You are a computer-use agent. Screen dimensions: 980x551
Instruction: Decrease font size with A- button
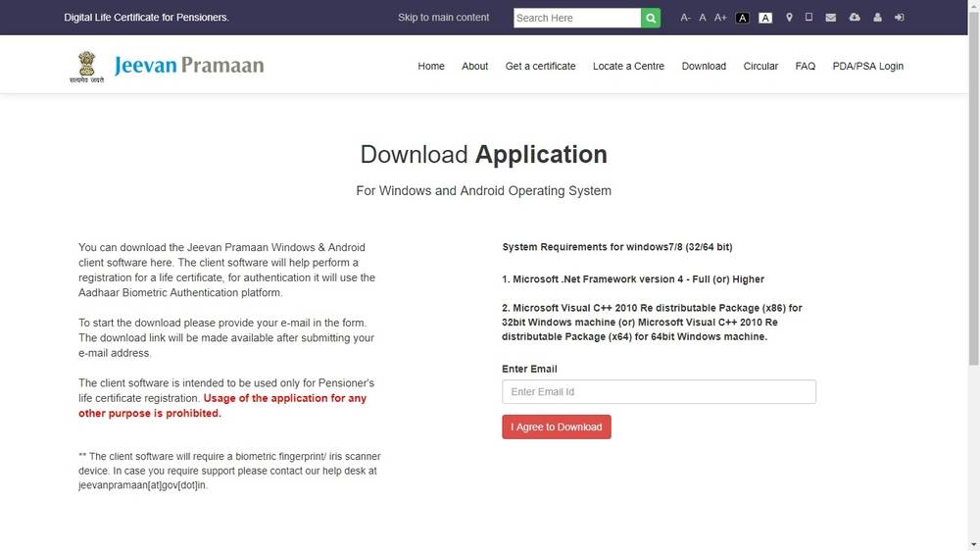pyautogui.click(x=685, y=18)
